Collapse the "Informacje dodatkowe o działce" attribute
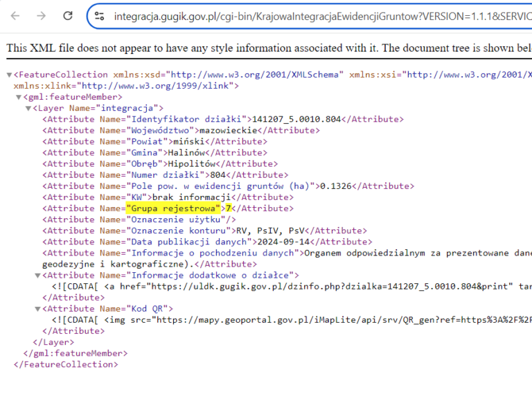The height and width of the screenshot is (403, 532). tap(37, 275)
